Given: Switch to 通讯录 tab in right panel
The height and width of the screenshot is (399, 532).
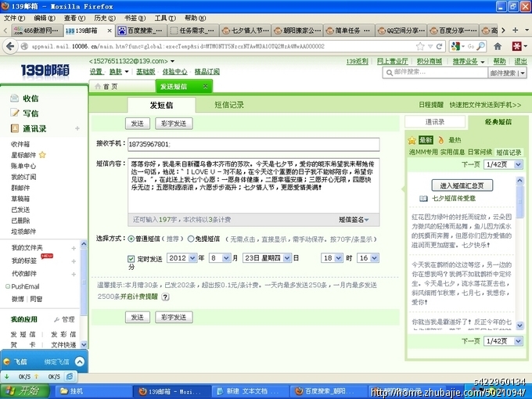Looking at the screenshot, I should [x=435, y=122].
